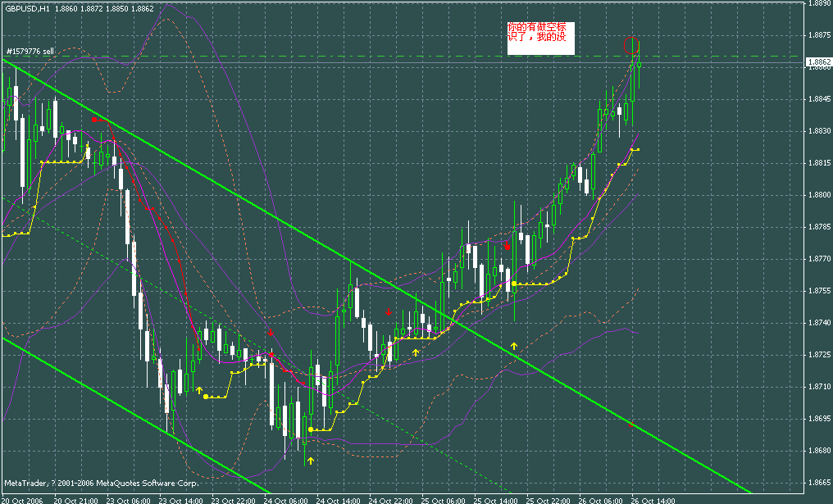Select the red circle marker at the price peak

[630, 46]
